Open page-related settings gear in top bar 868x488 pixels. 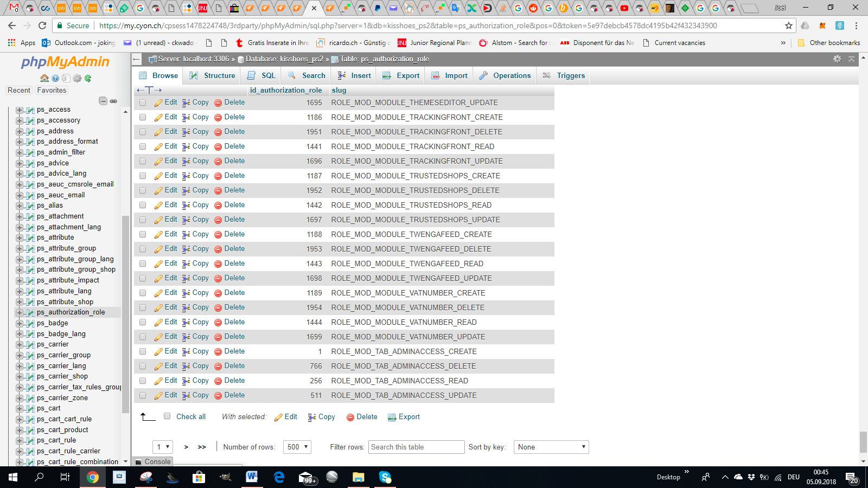(x=837, y=59)
